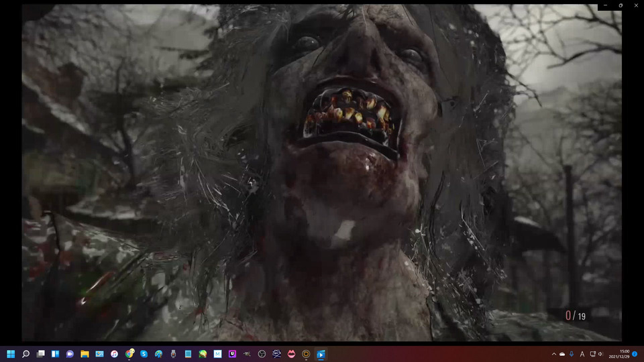This screenshot has width=644, height=362.
Task: Open Skype from the taskbar
Action: click(x=144, y=354)
